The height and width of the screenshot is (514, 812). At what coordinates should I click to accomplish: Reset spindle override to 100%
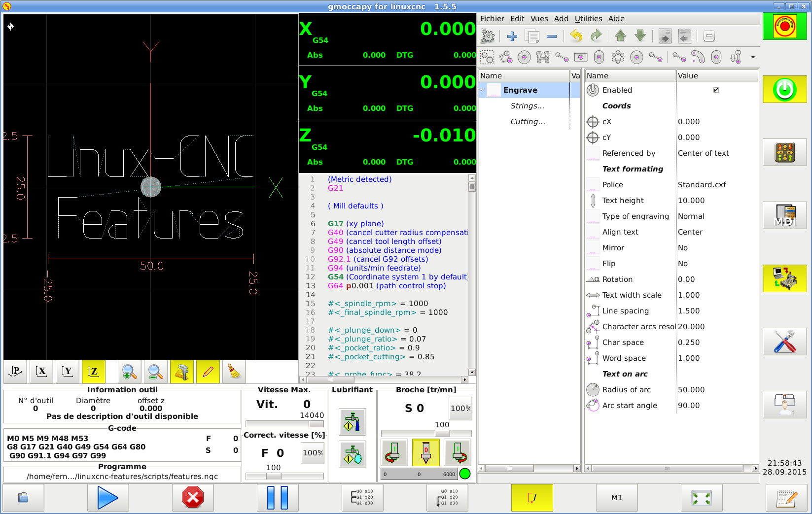coord(460,409)
